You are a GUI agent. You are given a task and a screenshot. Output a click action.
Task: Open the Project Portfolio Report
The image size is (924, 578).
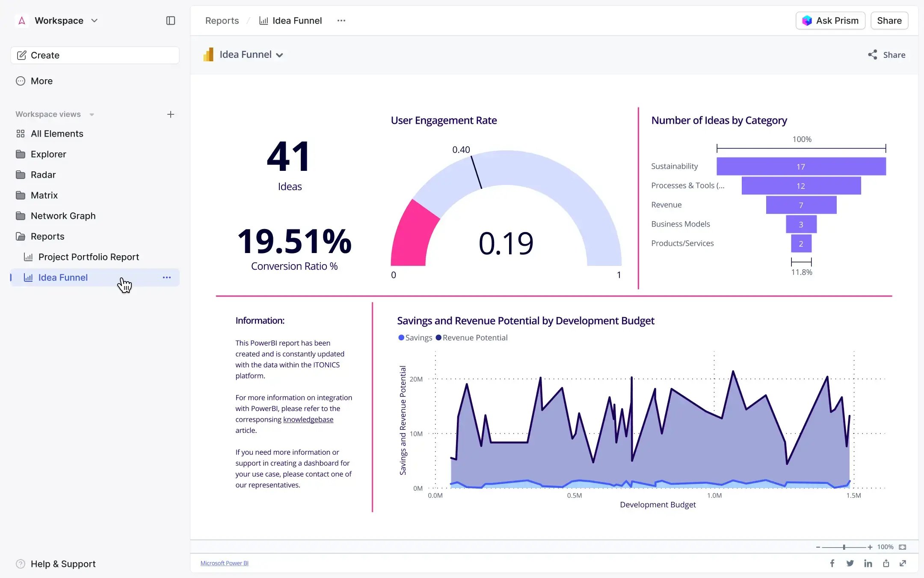click(81, 257)
